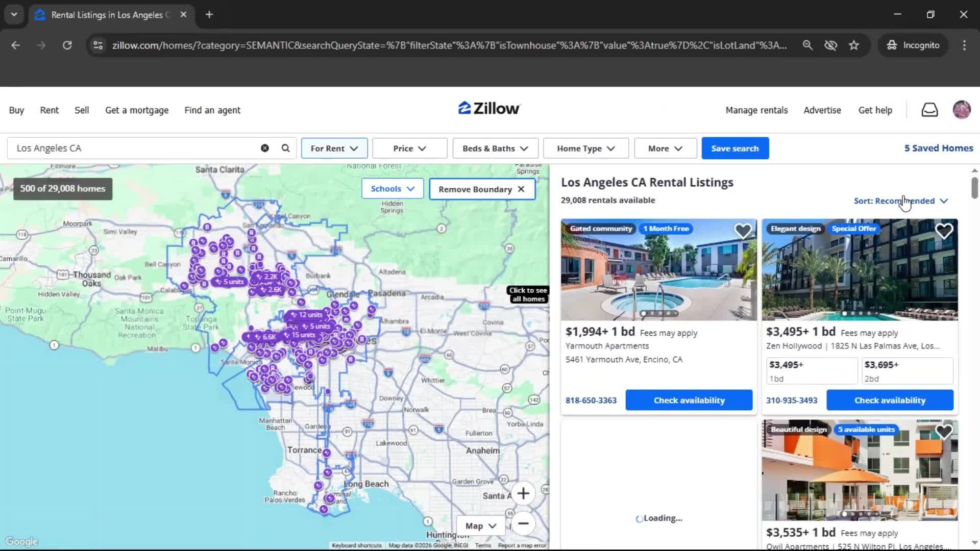Screen dimensions: 980x551
Task: Zoom into the map with the plus icon
Action: 524,493
